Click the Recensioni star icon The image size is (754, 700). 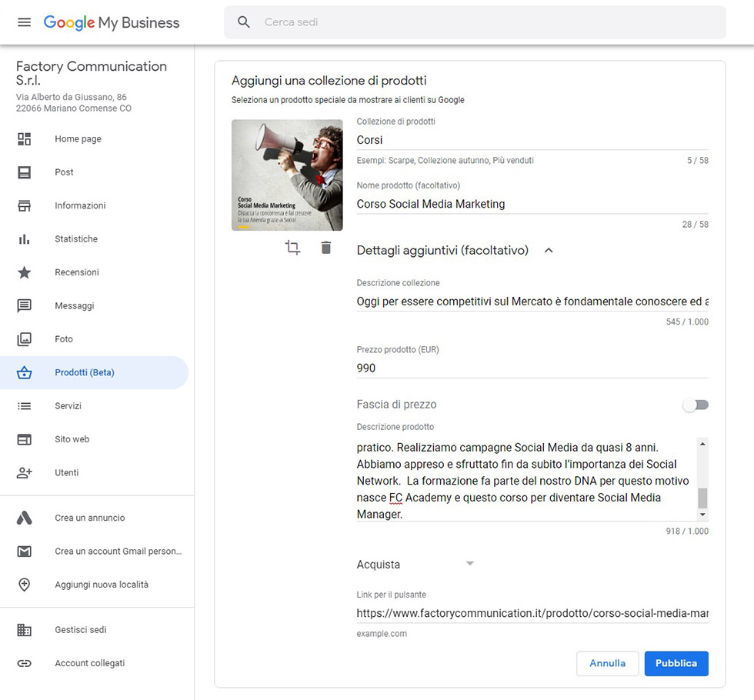coord(24,272)
